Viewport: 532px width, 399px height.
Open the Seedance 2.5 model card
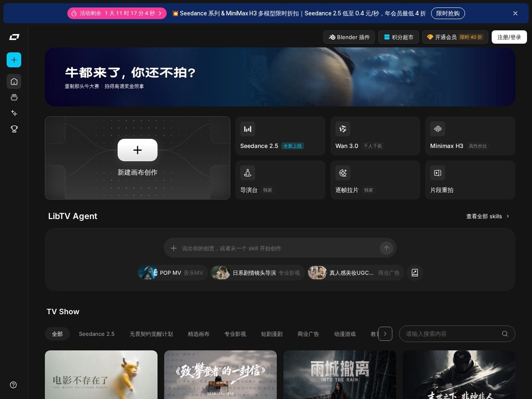(280, 136)
